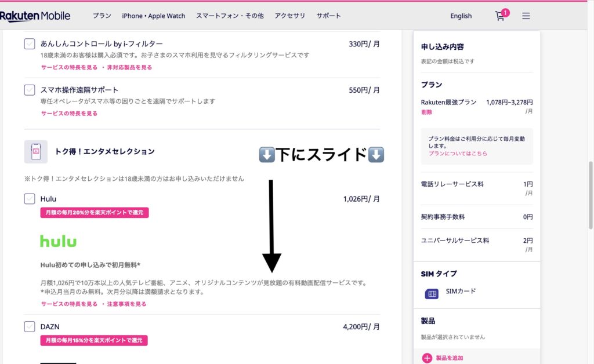Open サービスの特長を見る under Hulu
The height and width of the screenshot is (364, 594).
(70, 304)
